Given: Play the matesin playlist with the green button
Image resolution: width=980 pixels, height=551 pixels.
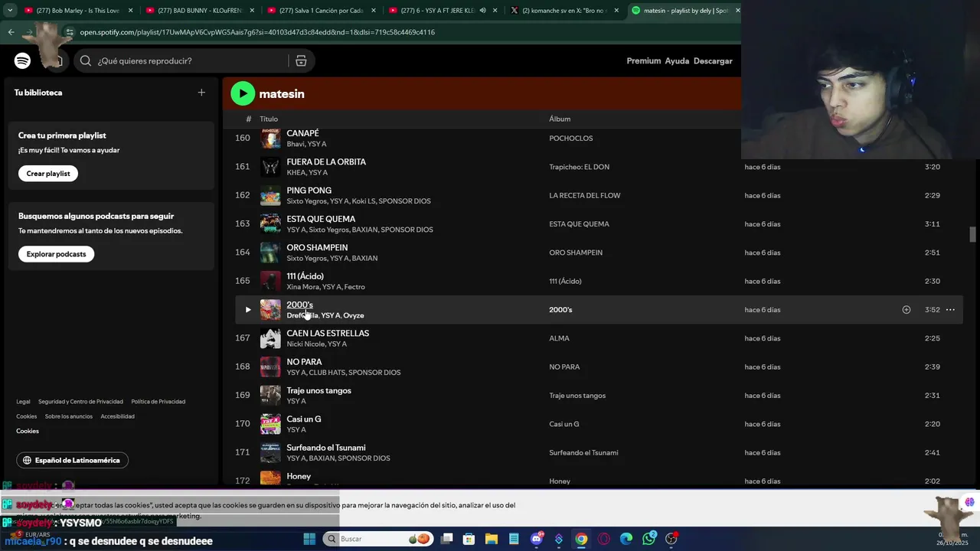Looking at the screenshot, I should [243, 93].
